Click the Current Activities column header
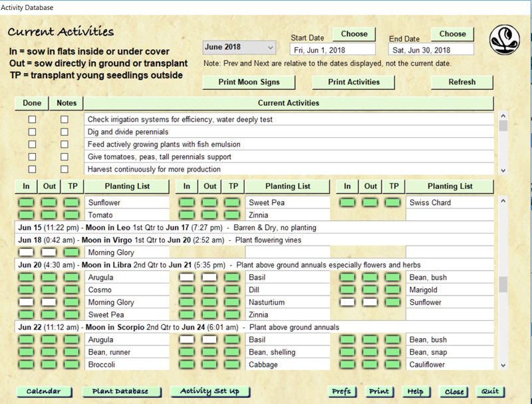 289,103
